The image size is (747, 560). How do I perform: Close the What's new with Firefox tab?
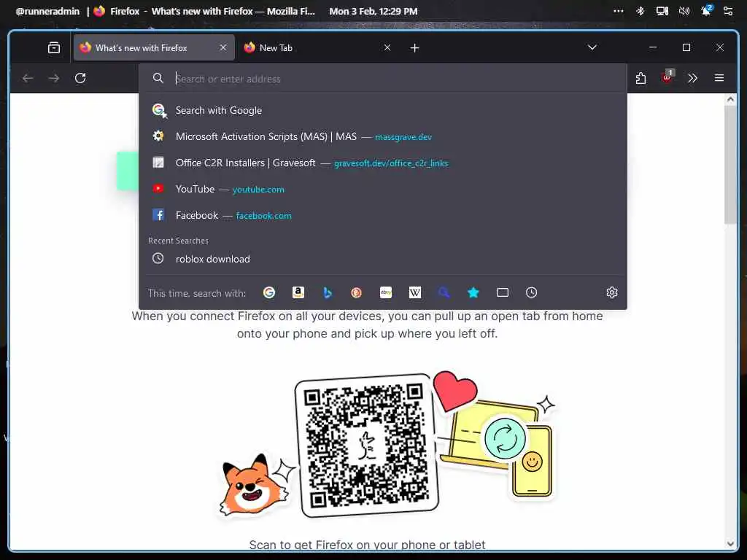tap(223, 47)
